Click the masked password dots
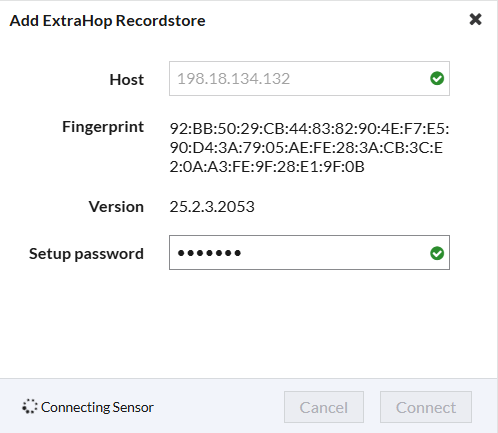The width and height of the screenshot is (498, 433). 209,253
